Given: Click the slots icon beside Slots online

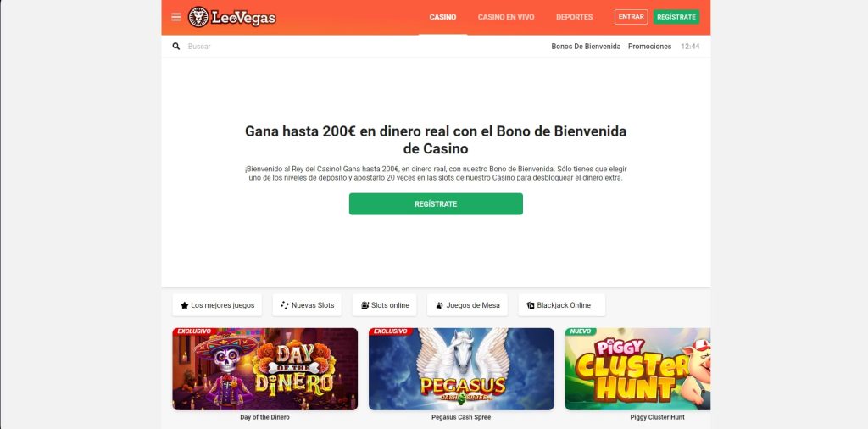Looking at the screenshot, I should click(364, 305).
